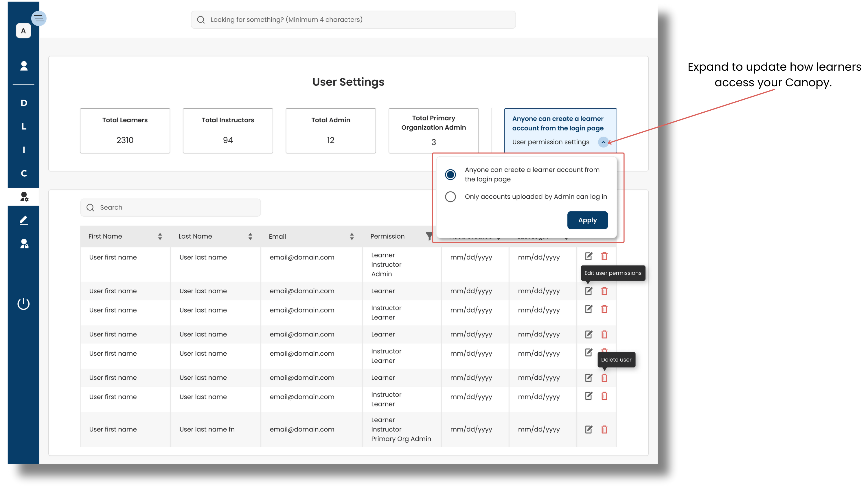Click the A avatar button in sidebar
Image resolution: width=868 pixels, height=490 pixels.
(x=23, y=31)
